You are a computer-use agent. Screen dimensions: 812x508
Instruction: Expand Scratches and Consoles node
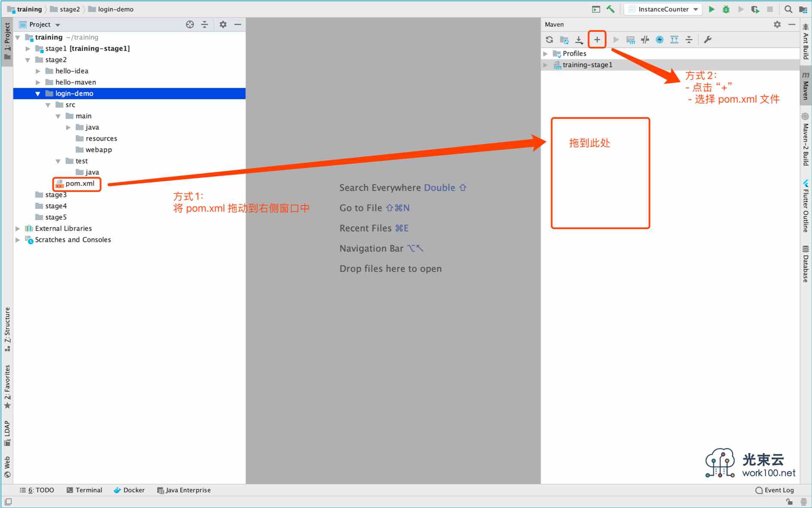click(18, 240)
